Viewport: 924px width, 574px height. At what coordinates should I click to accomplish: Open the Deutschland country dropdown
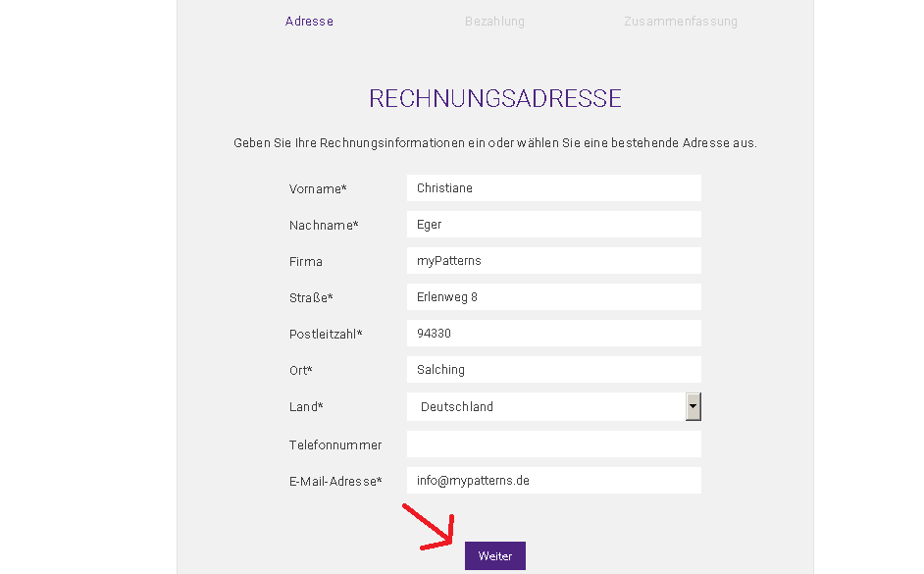coord(545,407)
